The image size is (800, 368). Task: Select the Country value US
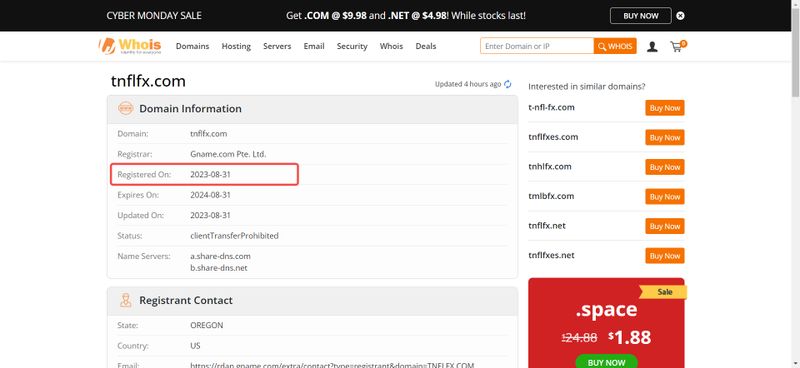pyautogui.click(x=195, y=346)
